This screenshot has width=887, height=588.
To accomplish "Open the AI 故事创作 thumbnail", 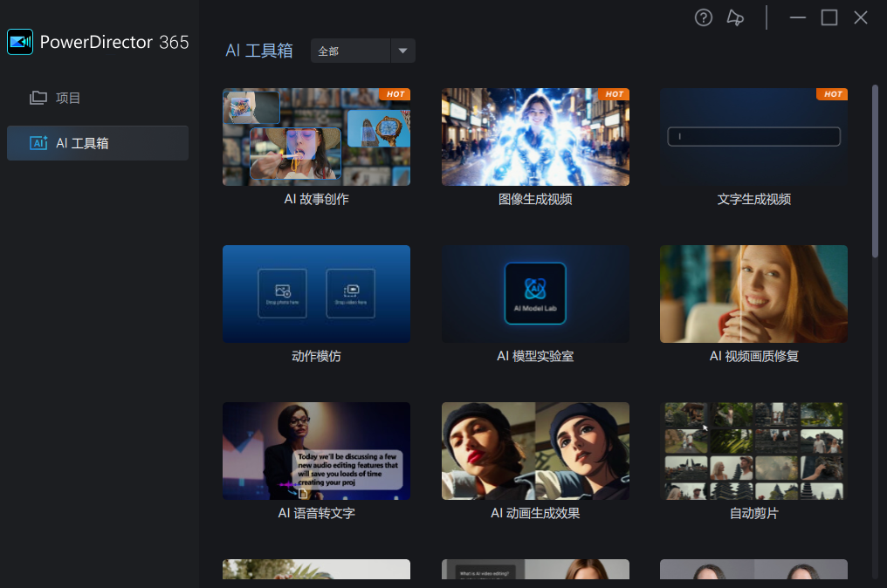I will coord(316,137).
